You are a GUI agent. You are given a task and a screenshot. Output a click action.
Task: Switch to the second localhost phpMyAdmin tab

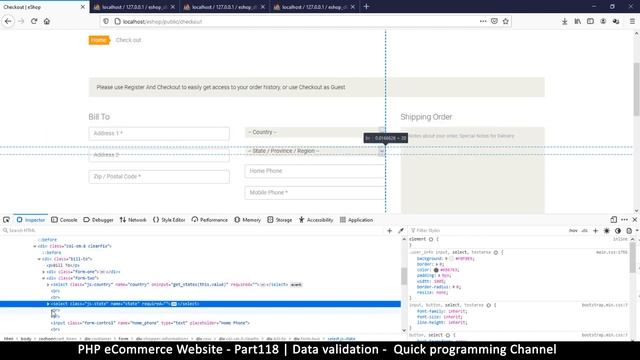point(224,7)
